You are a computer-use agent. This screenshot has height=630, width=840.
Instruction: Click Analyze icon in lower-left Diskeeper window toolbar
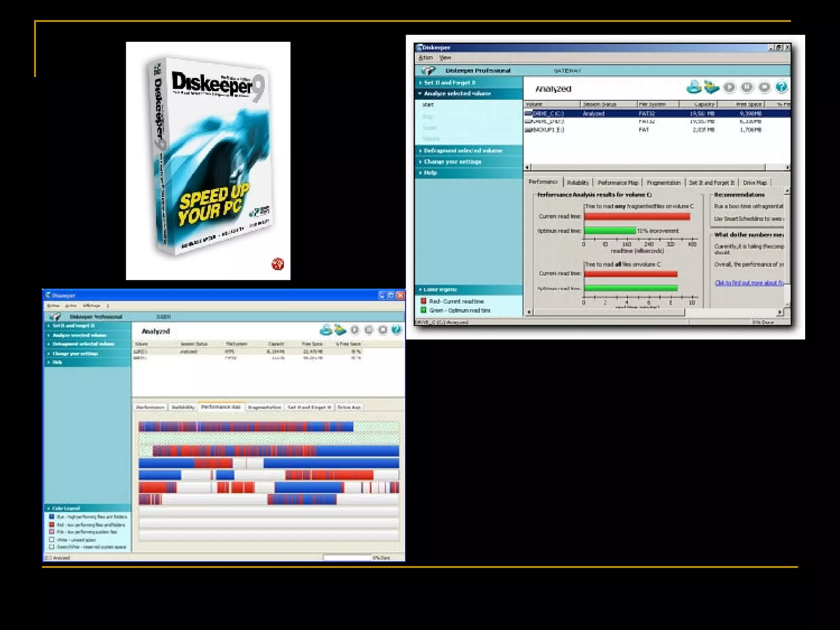326,329
